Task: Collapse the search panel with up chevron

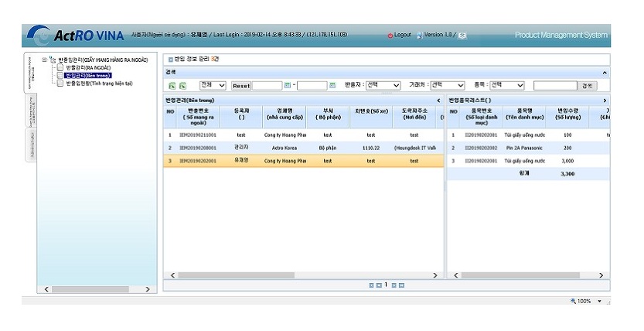Action: 605,73
